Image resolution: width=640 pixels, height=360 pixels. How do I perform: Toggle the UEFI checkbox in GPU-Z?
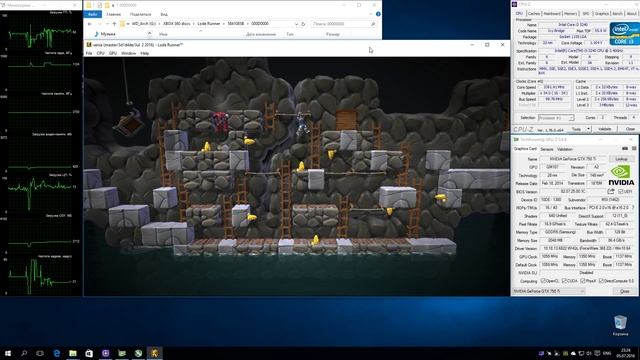coord(620,191)
